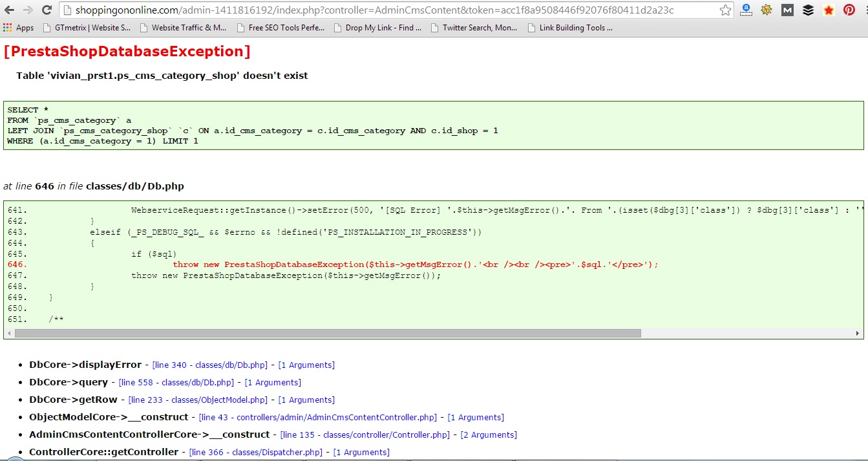Click code line 643 elseif statement
868x461 pixels.
286,232
